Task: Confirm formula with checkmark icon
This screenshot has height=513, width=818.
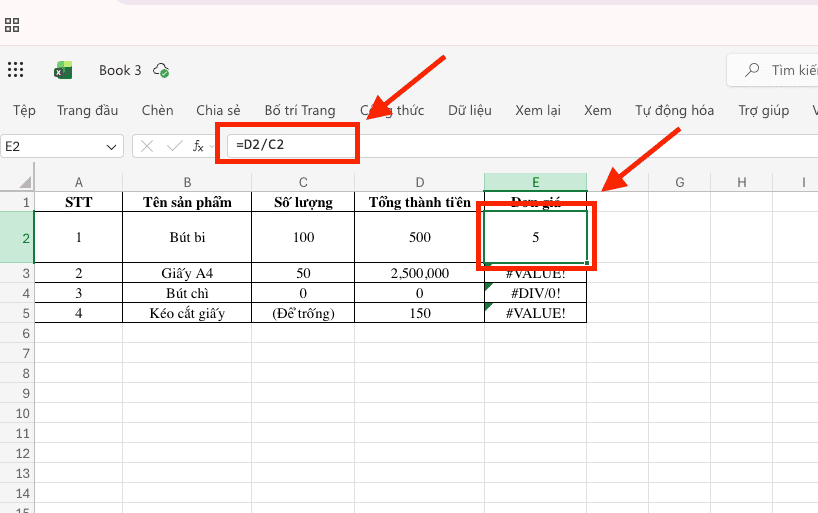Action: (x=174, y=146)
